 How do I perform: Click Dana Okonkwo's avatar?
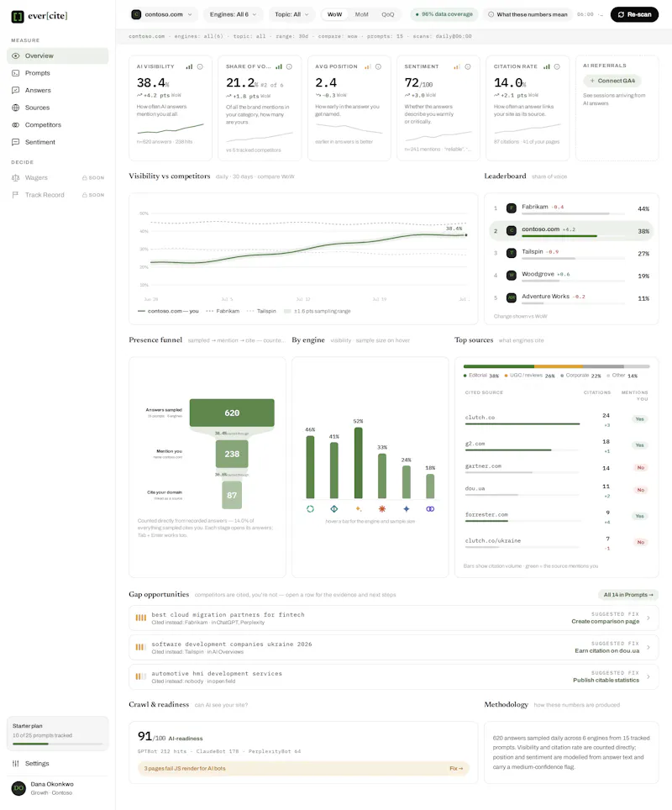tap(18, 788)
